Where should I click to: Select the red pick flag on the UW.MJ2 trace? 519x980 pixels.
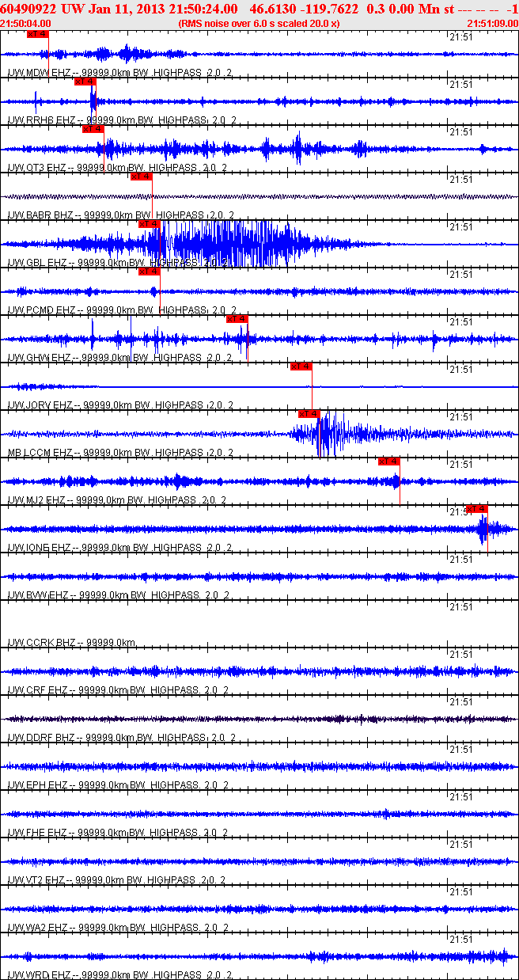click(x=388, y=462)
